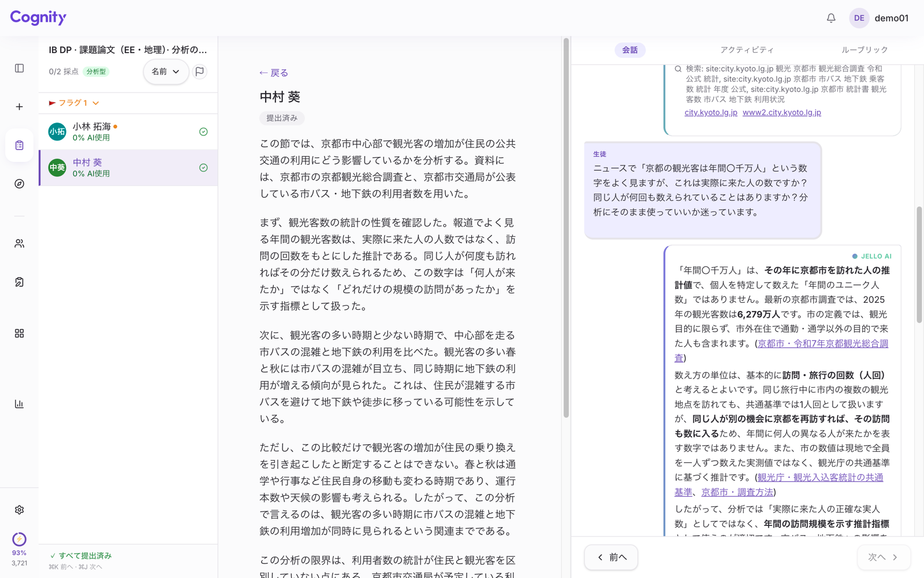Open the people/students icon

pyautogui.click(x=19, y=244)
